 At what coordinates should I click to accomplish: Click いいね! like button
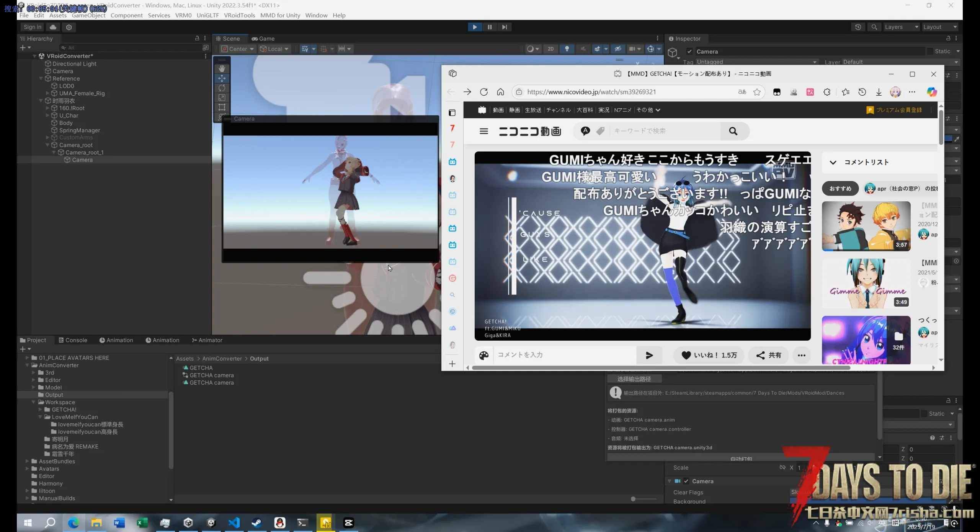tap(709, 355)
